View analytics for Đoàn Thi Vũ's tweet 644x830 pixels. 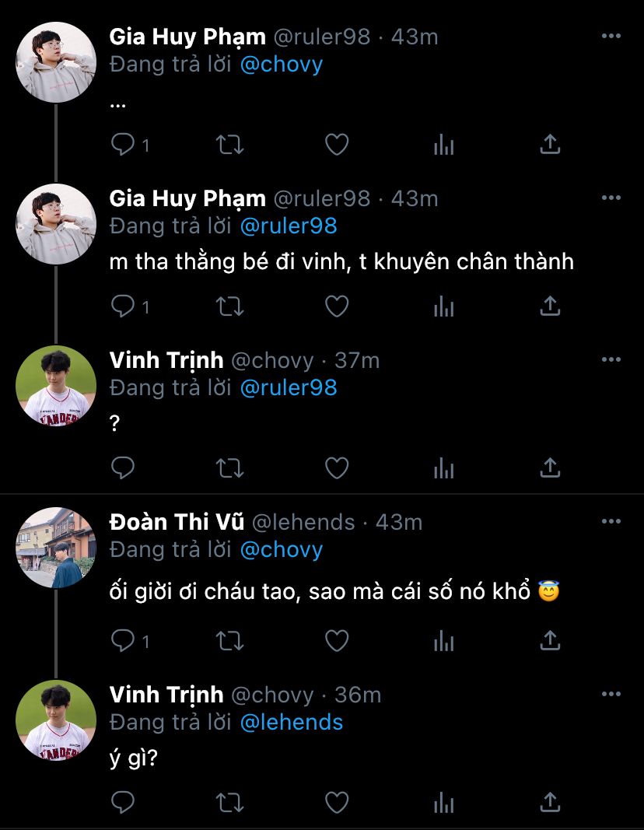[443, 641]
